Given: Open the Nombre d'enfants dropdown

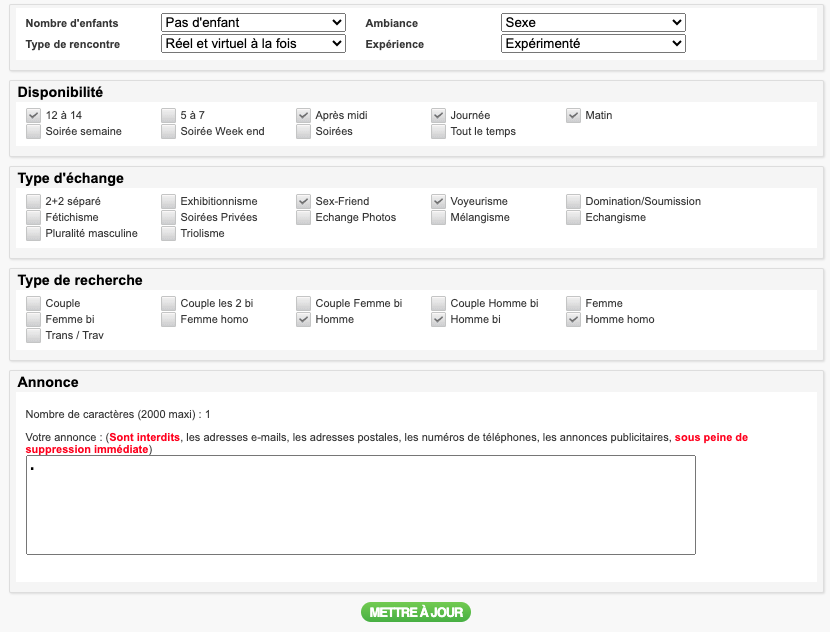Looking at the screenshot, I should [x=252, y=22].
